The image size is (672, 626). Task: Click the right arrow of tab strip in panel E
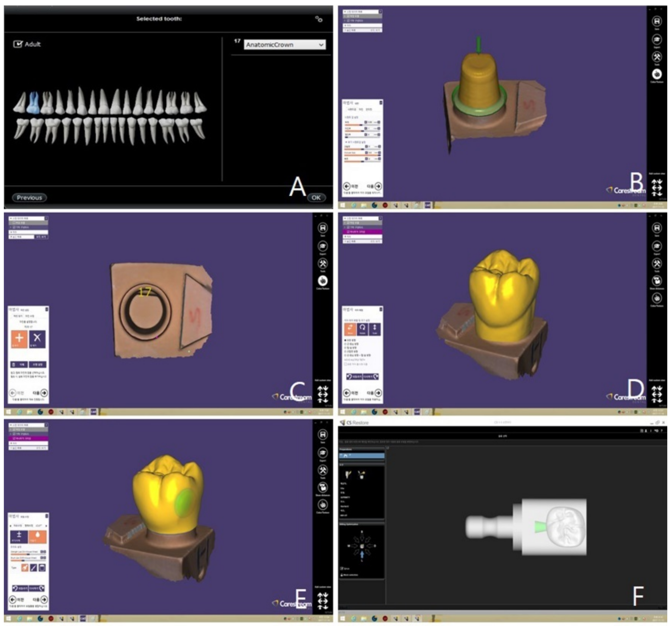[x=46, y=526]
